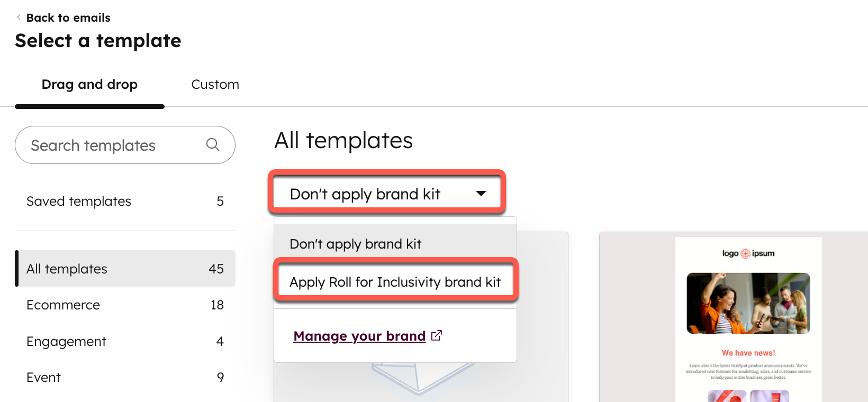Switch to the Custom tab
Viewport: 868px width, 402px height.
tap(215, 85)
